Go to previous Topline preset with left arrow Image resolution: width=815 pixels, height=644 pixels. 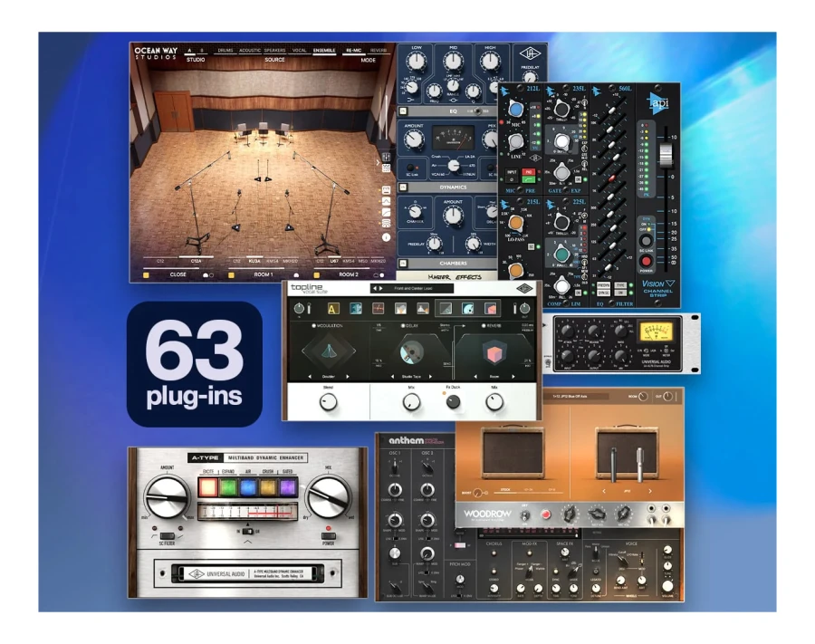coord(375,288)
